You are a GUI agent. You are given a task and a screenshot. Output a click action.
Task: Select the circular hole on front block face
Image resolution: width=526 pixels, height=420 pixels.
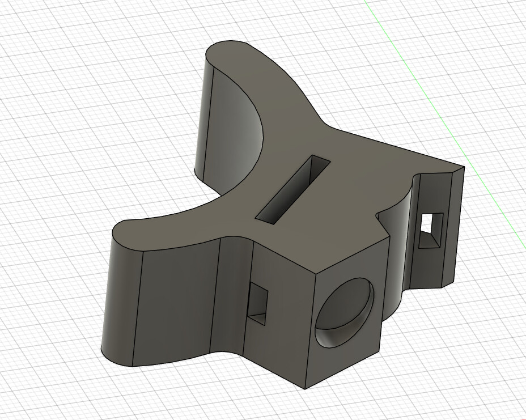[x=343, y=312]
